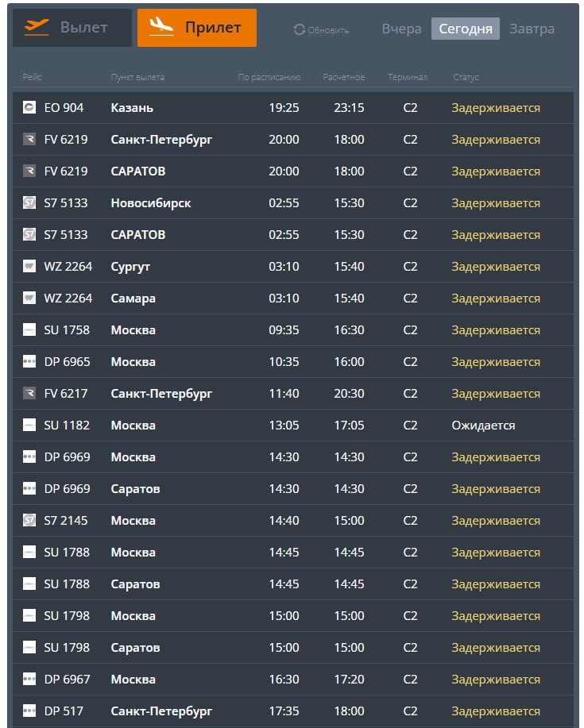Open the Казань flight row
This screenshot has width=584, height=728.
click(132, 107)
